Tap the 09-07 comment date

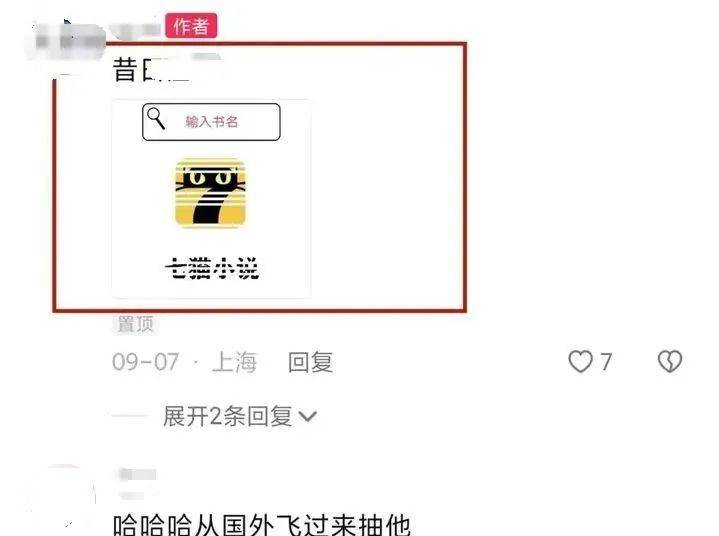(x=145, y=362)
